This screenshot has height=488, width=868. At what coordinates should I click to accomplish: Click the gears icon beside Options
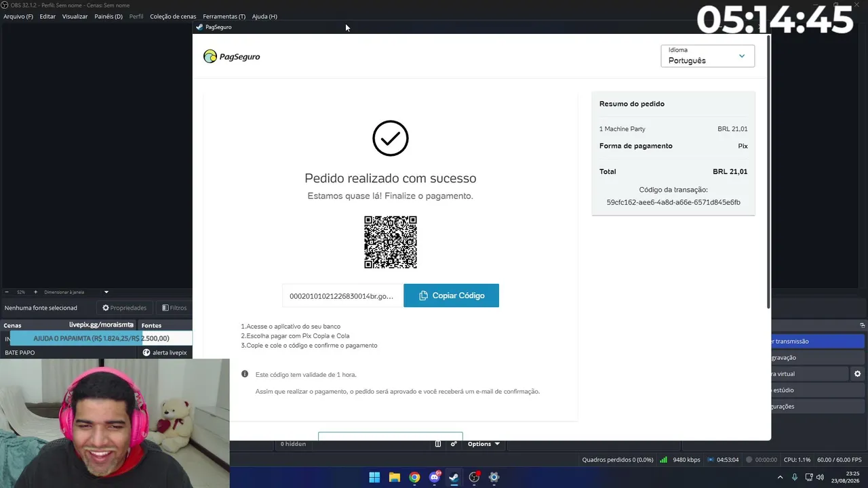coord(454,444)
